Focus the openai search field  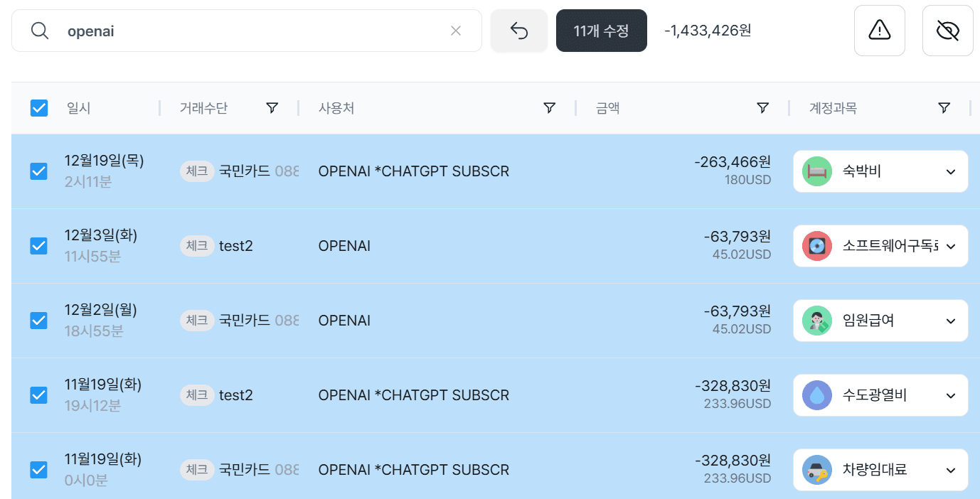pyautogui.click(x=247, y=31)
